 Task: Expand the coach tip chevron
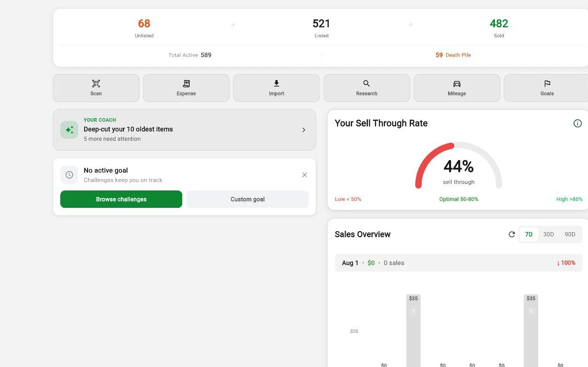click(x=304, y=130)
